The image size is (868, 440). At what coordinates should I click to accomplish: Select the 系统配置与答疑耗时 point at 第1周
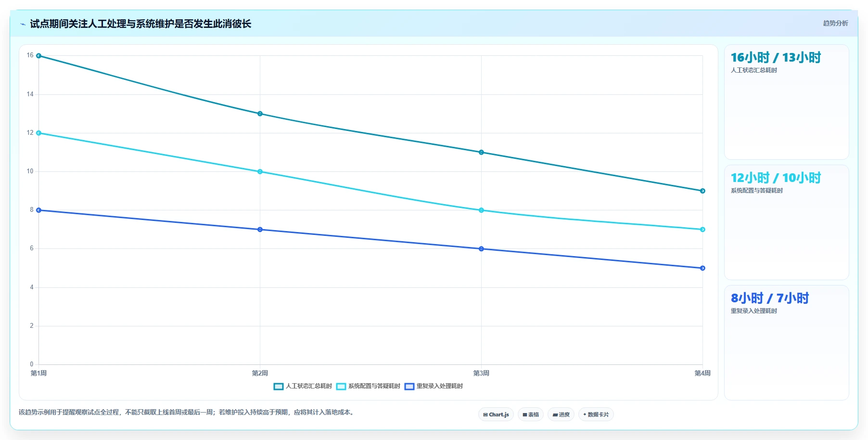[39, 133]
